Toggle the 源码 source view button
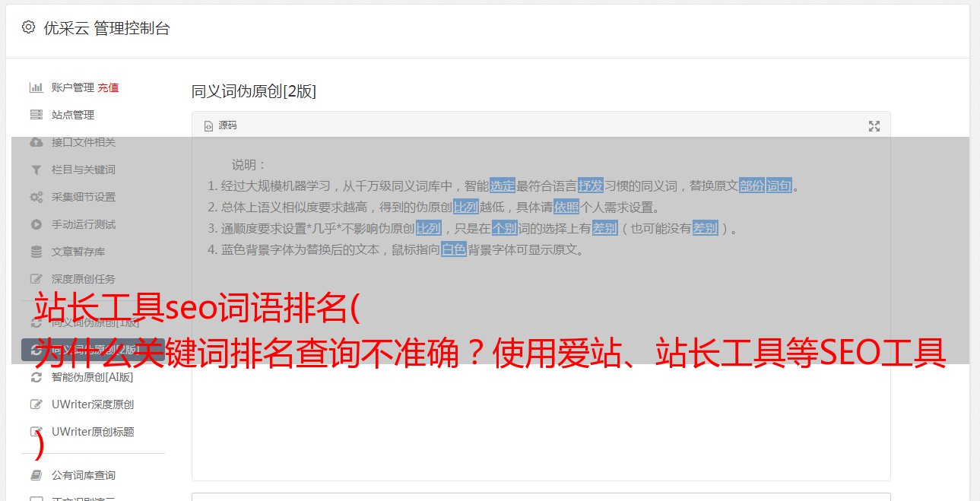This screenshot has height=501, width=980. coord(220,125)
